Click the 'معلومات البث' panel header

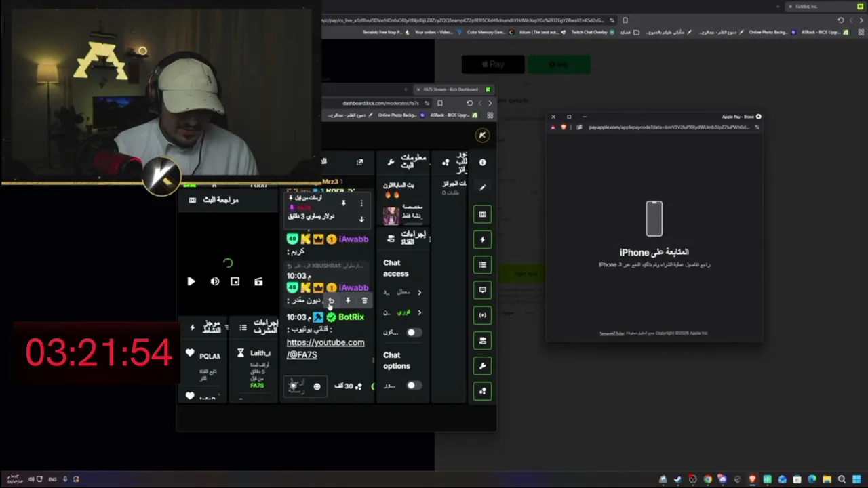point(407,162)
